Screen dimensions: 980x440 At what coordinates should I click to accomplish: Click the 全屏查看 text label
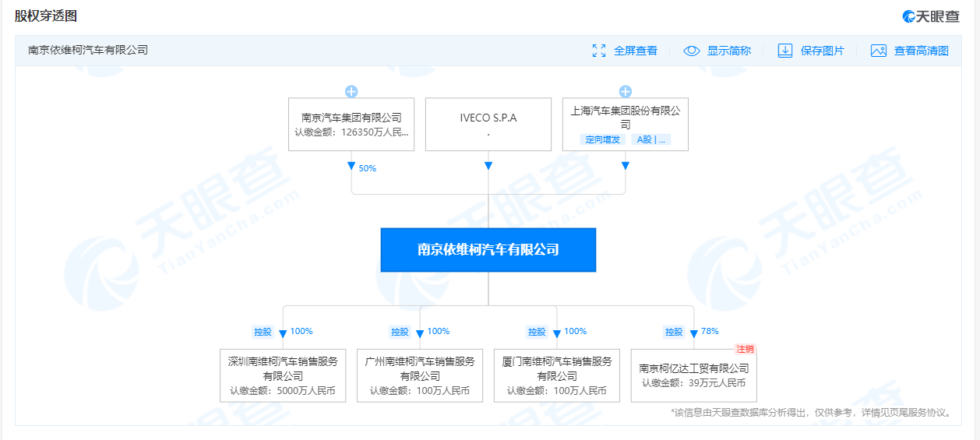[635, 51]
